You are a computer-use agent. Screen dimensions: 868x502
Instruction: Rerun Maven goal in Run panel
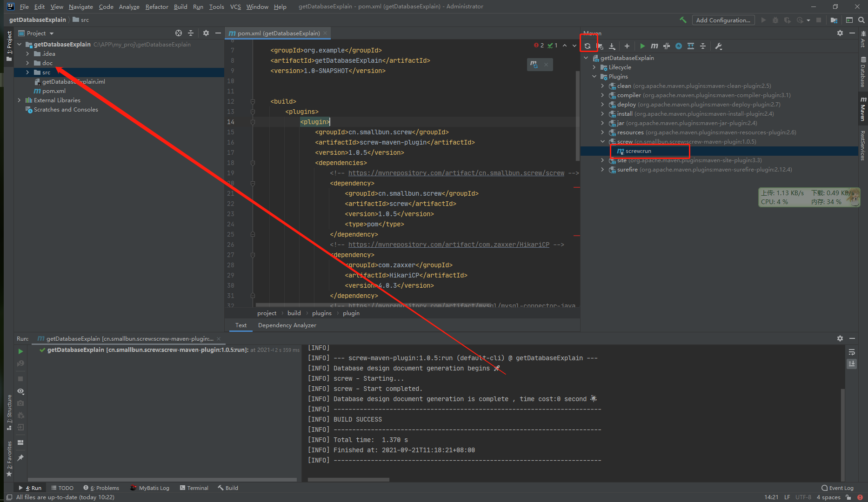[x=20, y=351]
